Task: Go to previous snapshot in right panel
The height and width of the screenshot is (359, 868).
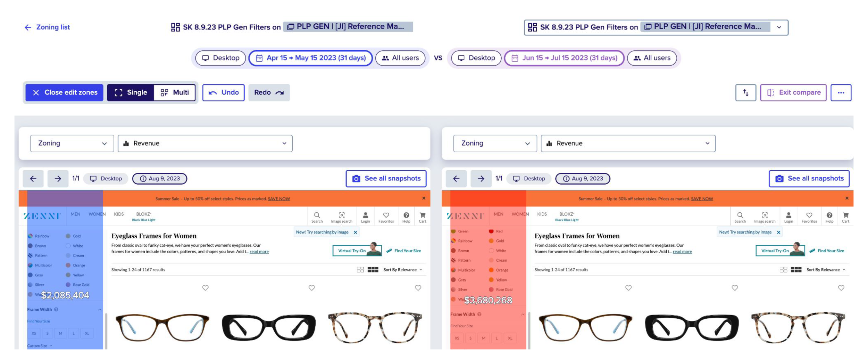Action: (x=456, y=179)
